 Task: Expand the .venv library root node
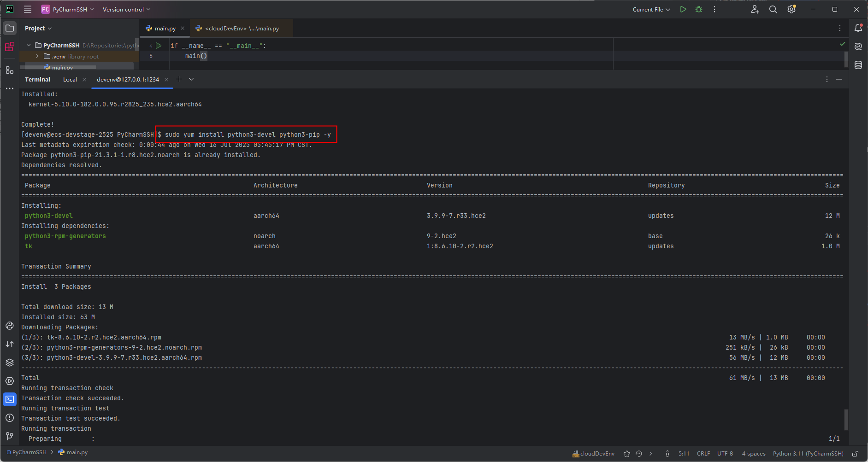[x=36, y=56]
